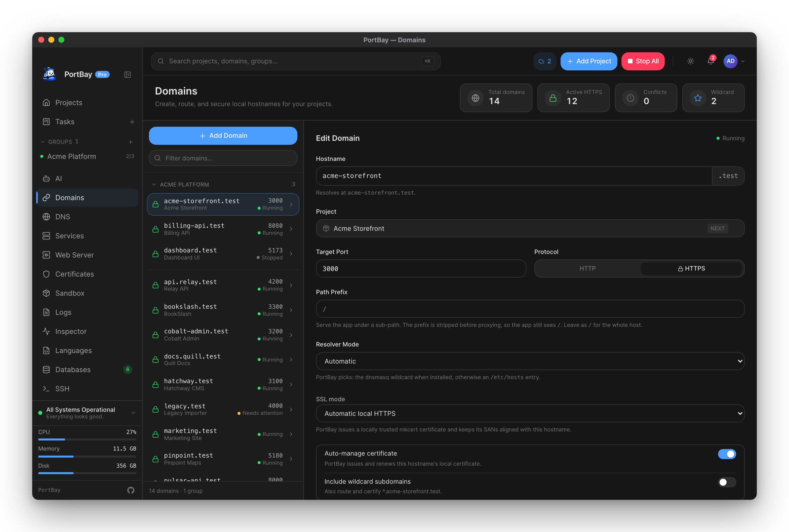This screenshot has width=789, height=532.
Task: Click the lock icon on pinpoint.test
Action: coord(155,459)
